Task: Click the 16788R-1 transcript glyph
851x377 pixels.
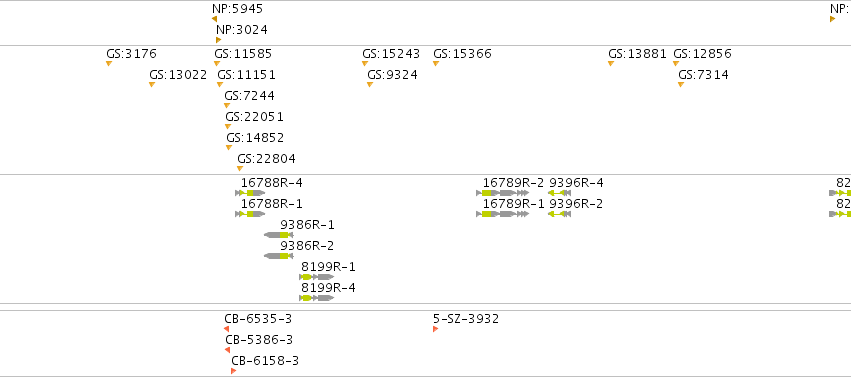Action: [250, 214]
